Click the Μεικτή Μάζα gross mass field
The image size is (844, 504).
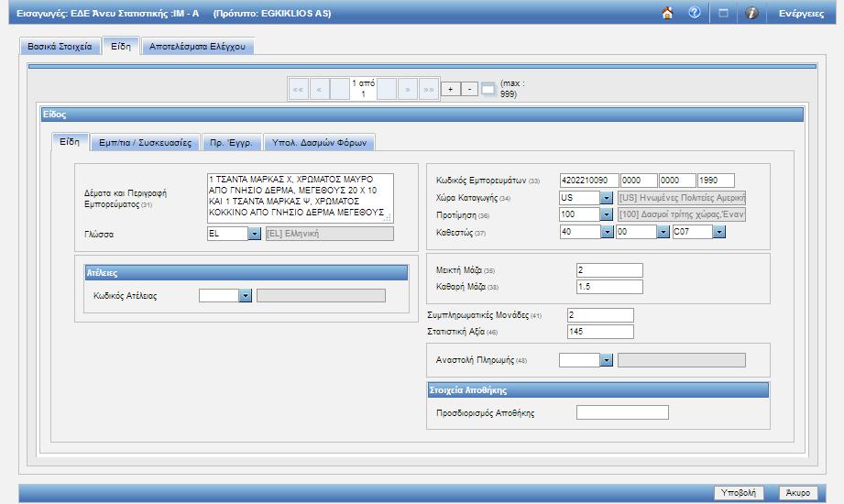(609, 270)
